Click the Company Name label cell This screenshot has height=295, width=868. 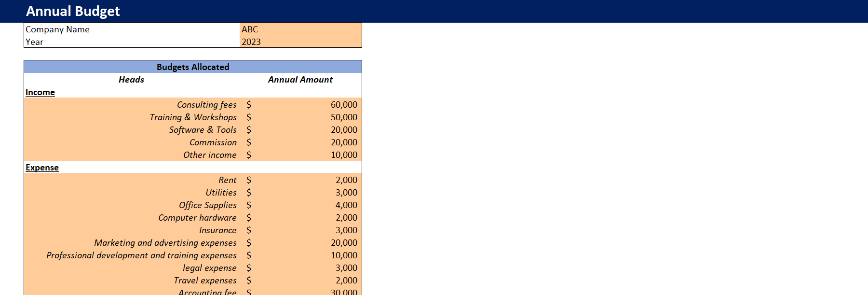click(132, 29)
